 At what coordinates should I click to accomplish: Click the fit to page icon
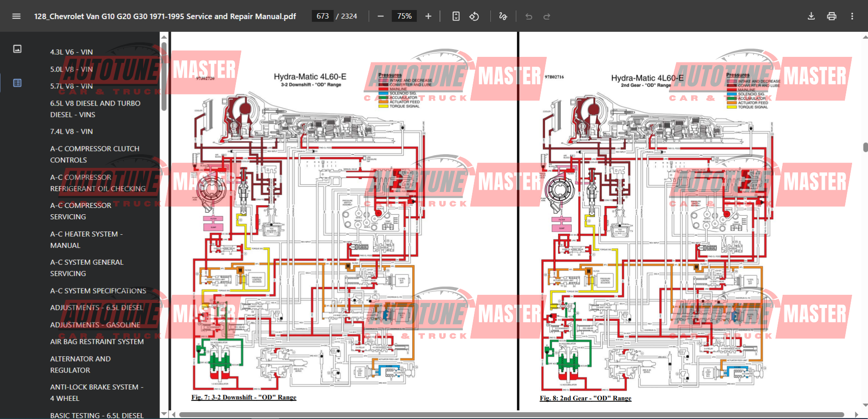(x=456, y=16)
